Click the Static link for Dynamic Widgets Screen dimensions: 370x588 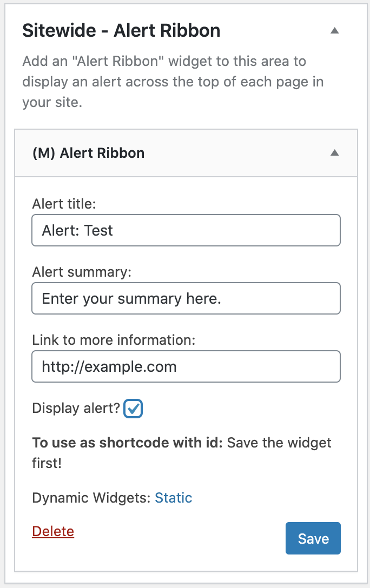coord(174,498)
